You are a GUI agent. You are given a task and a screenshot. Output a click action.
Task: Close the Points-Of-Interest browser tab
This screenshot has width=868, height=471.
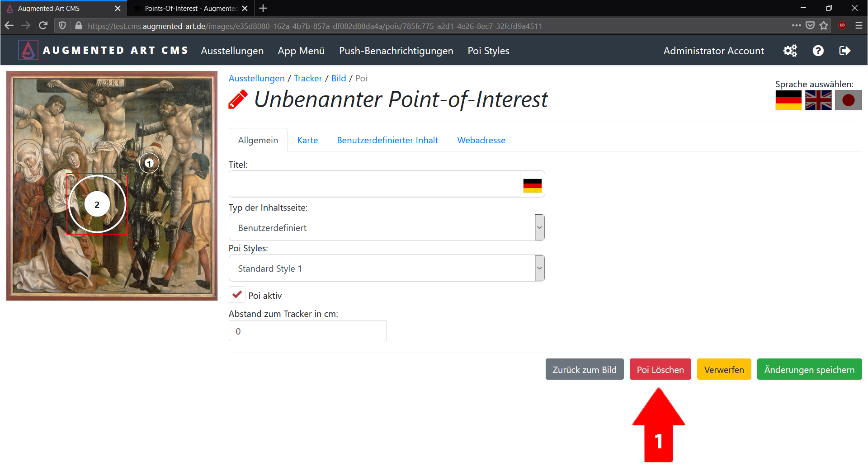(x=245, y=8)
